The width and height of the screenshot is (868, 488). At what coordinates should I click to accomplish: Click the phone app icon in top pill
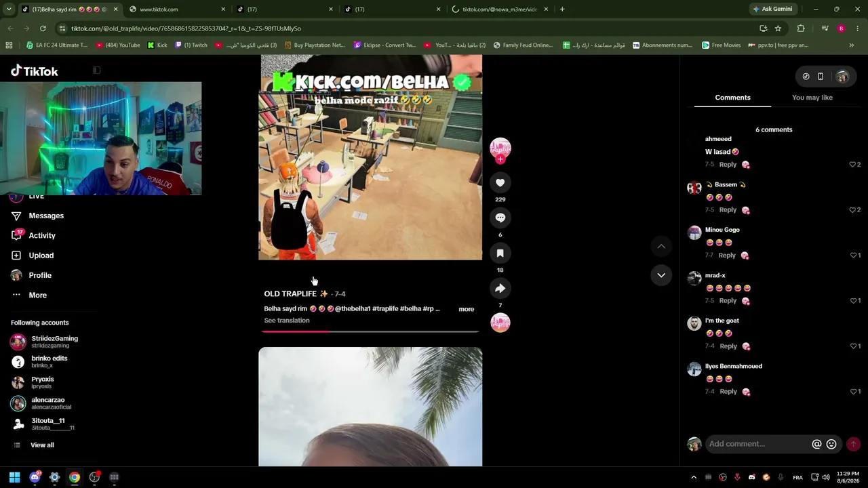[x=820, y=77]
